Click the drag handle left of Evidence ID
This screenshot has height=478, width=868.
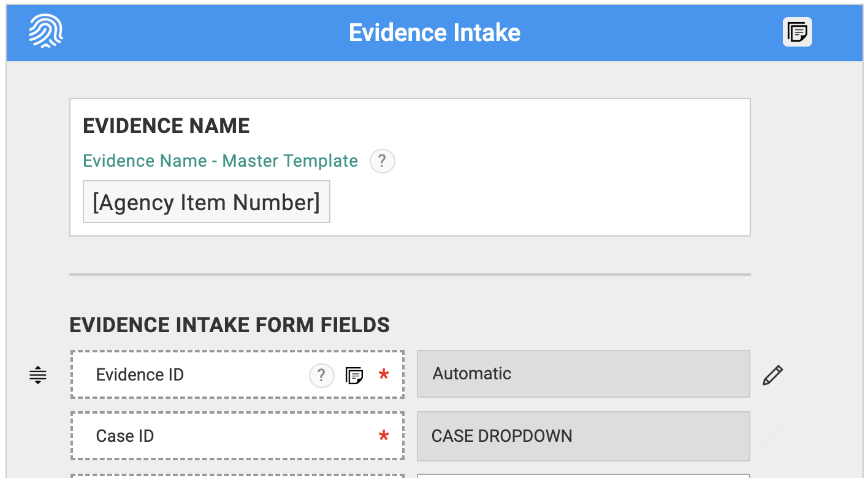point(38,374)
